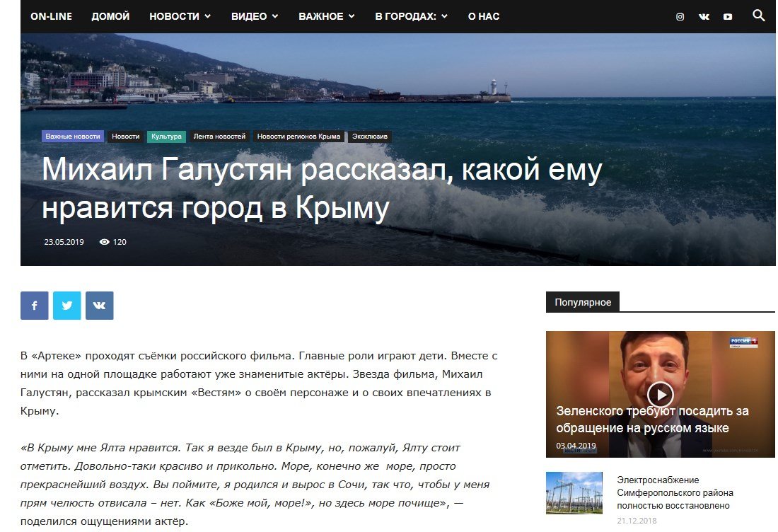Click the power station article thumbnail
The width and height of the screenshot is (778, 532).
[x=574, y=492]
